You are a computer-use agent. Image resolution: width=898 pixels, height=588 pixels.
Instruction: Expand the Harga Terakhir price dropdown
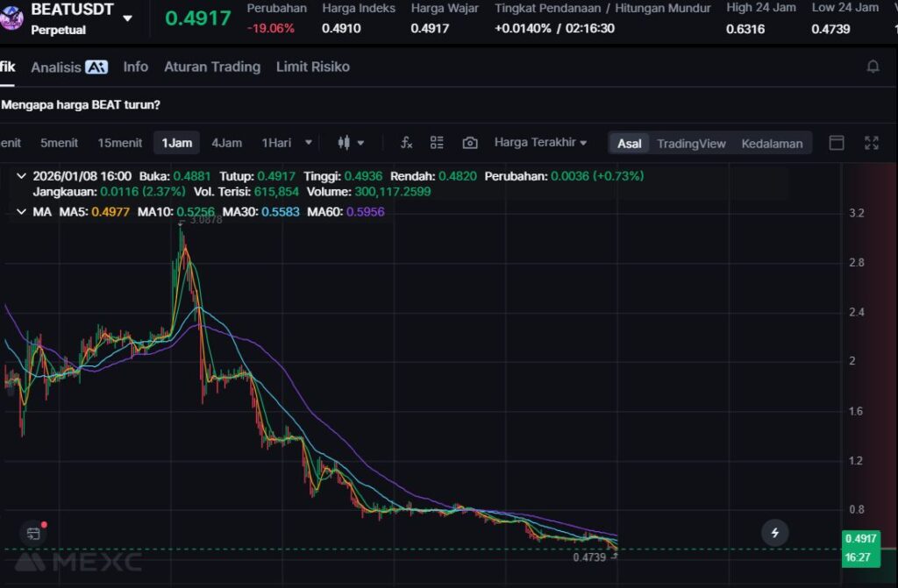tap(540, 143)
